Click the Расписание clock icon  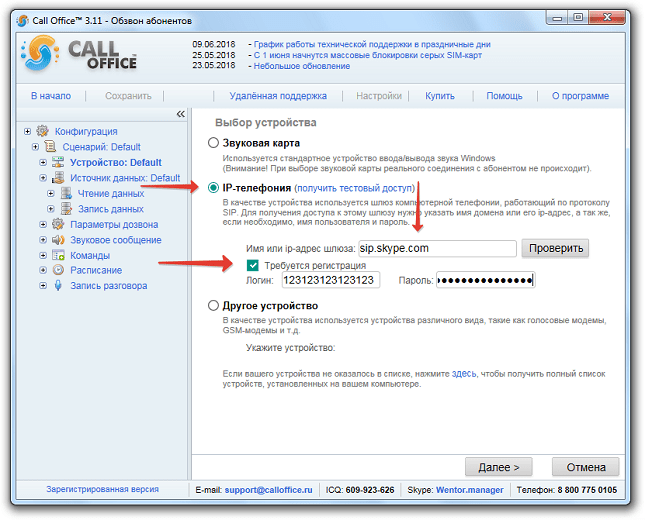click(x=58, y=270)
